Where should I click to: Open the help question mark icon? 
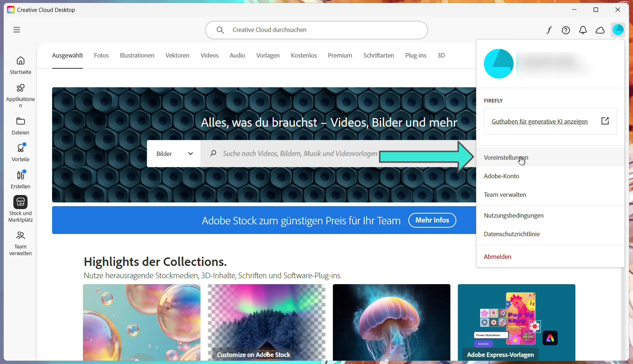pos(566,30)
